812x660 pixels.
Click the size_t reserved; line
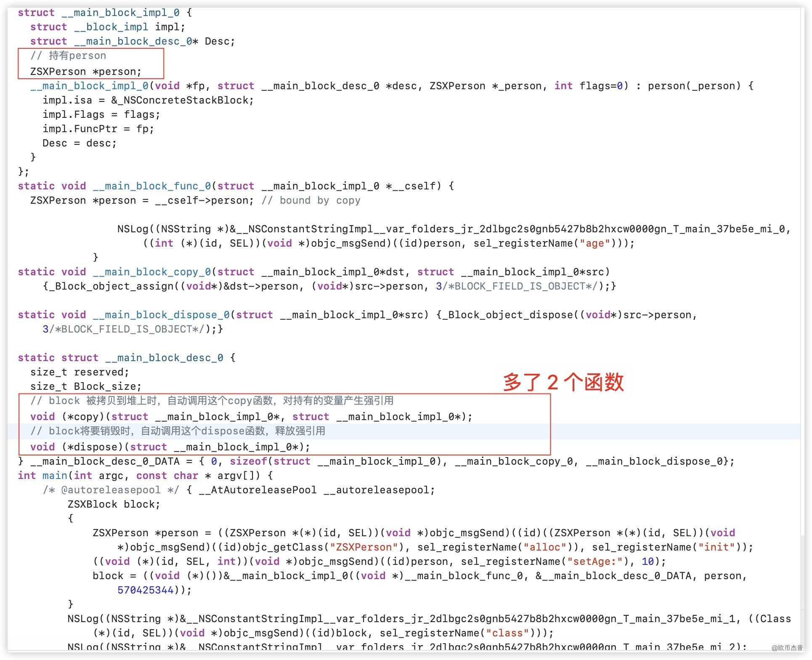tap(80, 372)
